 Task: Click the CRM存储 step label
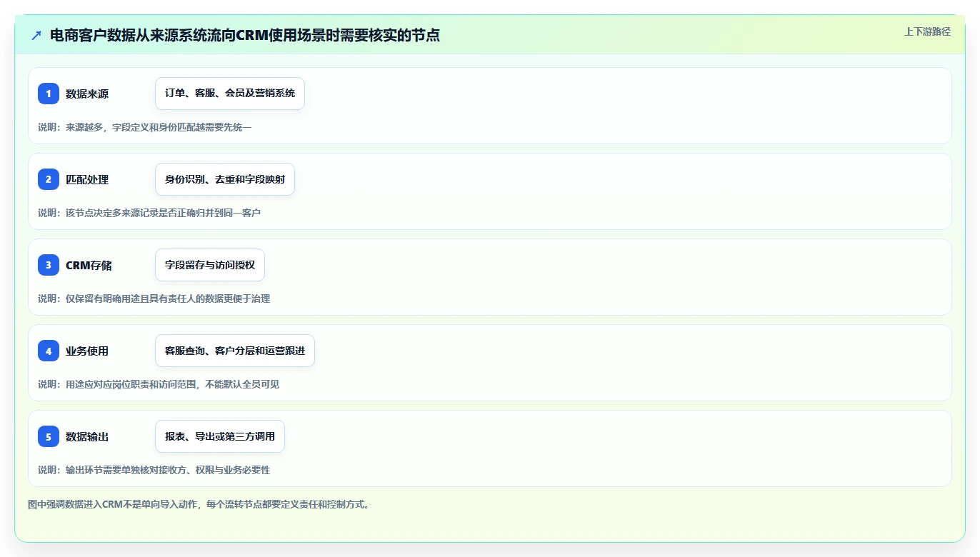click(89, 266)
